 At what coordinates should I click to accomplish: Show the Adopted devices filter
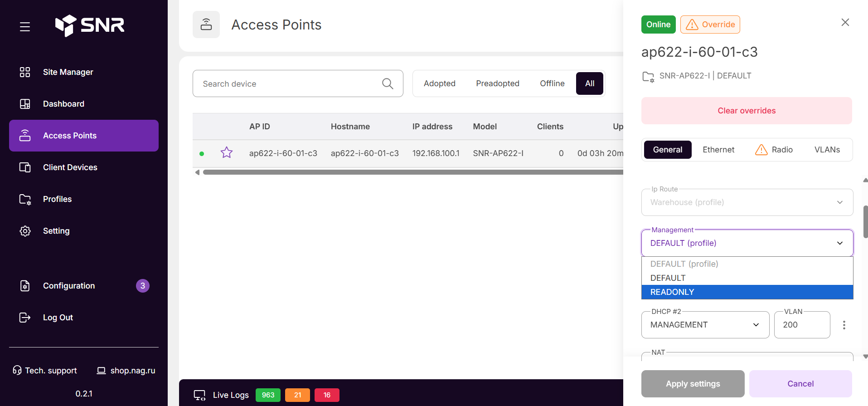tap(440, 83)
